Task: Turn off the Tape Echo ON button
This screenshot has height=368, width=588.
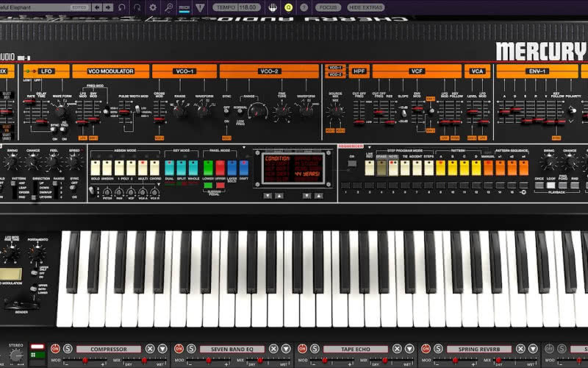Action: click(302, 348)
